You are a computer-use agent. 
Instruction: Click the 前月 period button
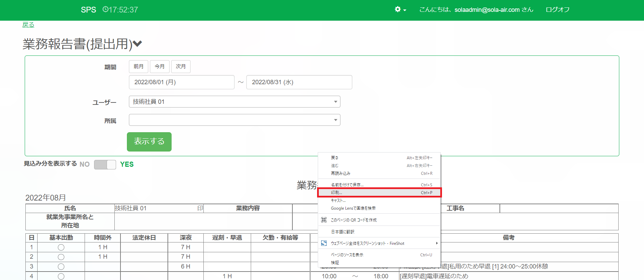click(138, 67)
